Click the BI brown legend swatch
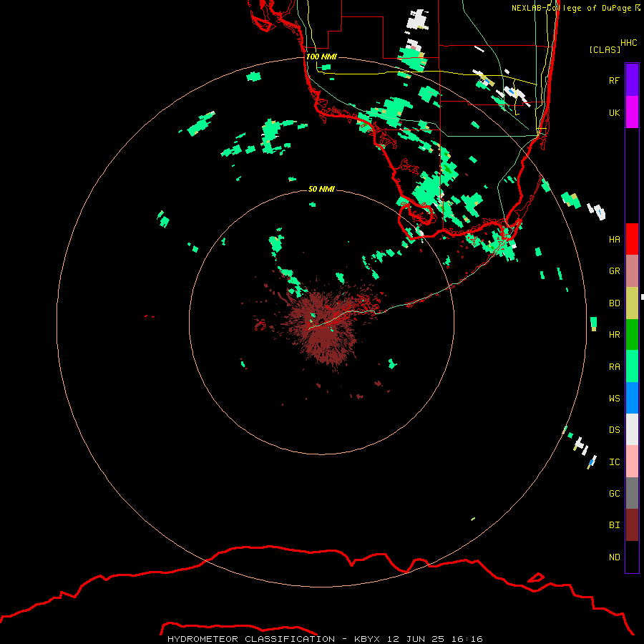644x644 pixels. pos(632,525)
